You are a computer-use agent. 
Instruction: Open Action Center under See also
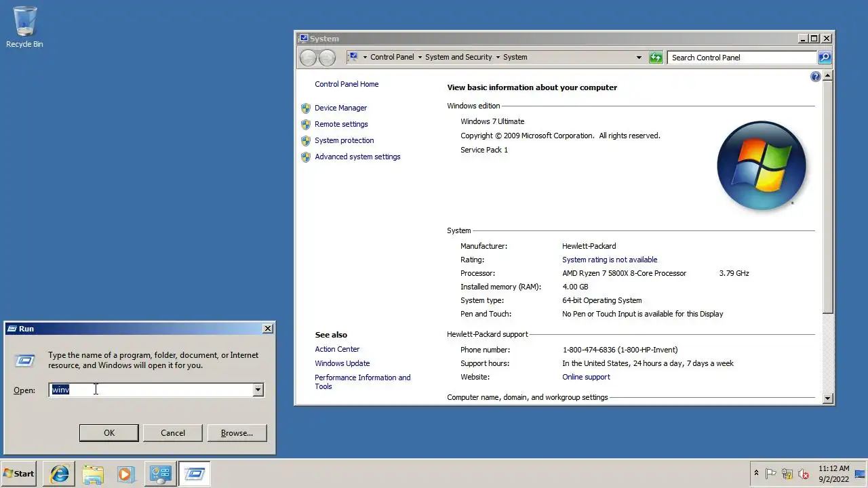(x=337, y=349)
